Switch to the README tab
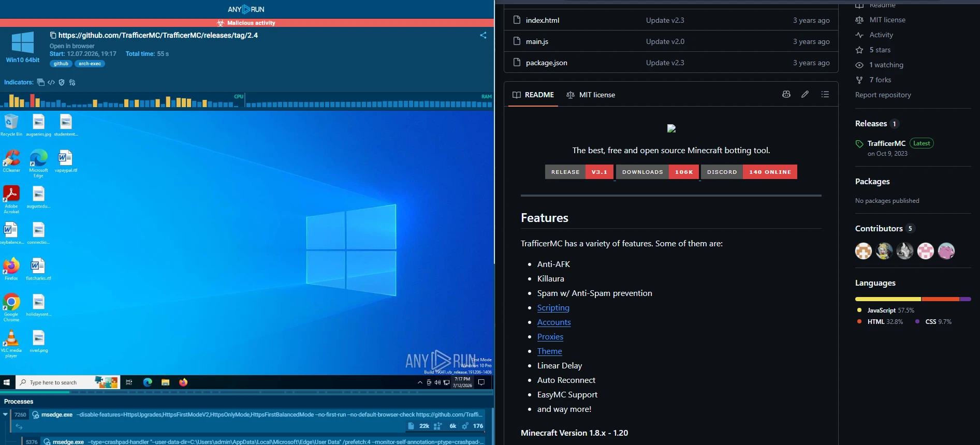980x445 pixels. 533,95
